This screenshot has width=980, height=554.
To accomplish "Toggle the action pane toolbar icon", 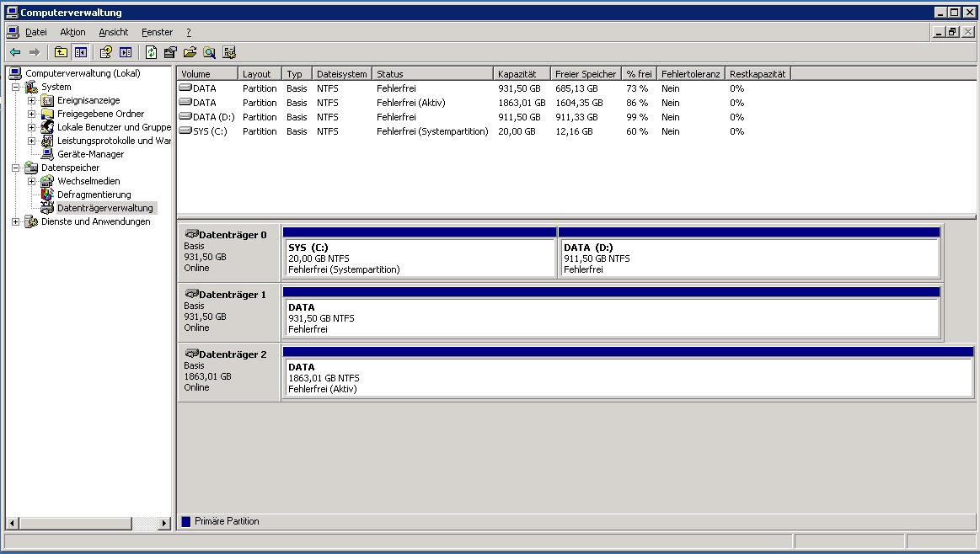I will pos(126,52).
